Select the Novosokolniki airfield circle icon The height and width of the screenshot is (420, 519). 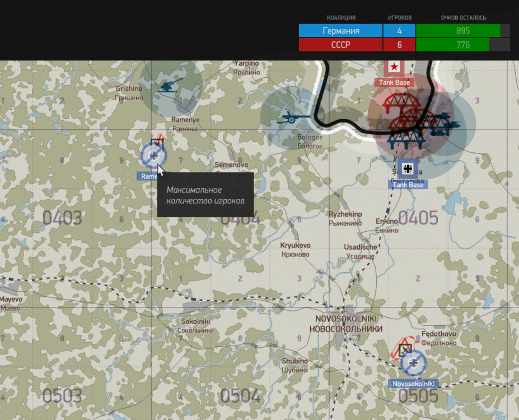pos(413,363)
